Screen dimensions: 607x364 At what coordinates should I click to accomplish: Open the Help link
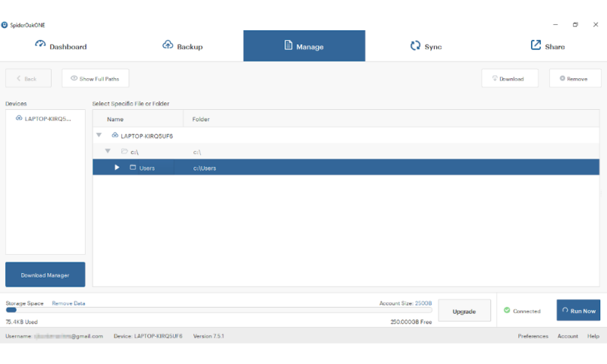593,336
